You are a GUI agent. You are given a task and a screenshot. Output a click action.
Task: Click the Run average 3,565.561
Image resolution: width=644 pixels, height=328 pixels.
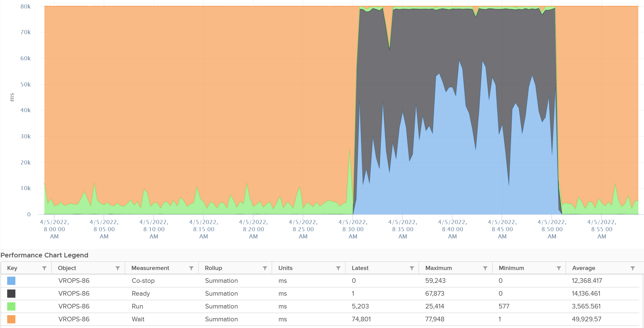point(586,306)
